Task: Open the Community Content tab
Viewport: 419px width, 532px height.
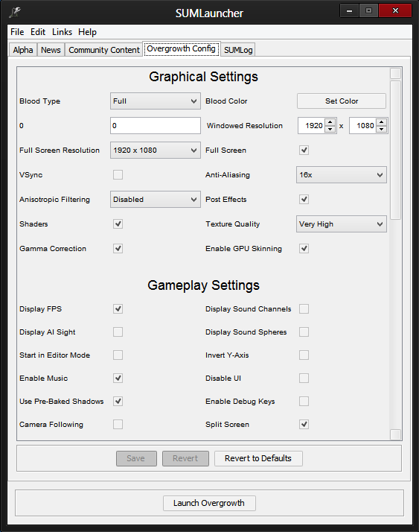Action: coord(104,50)
